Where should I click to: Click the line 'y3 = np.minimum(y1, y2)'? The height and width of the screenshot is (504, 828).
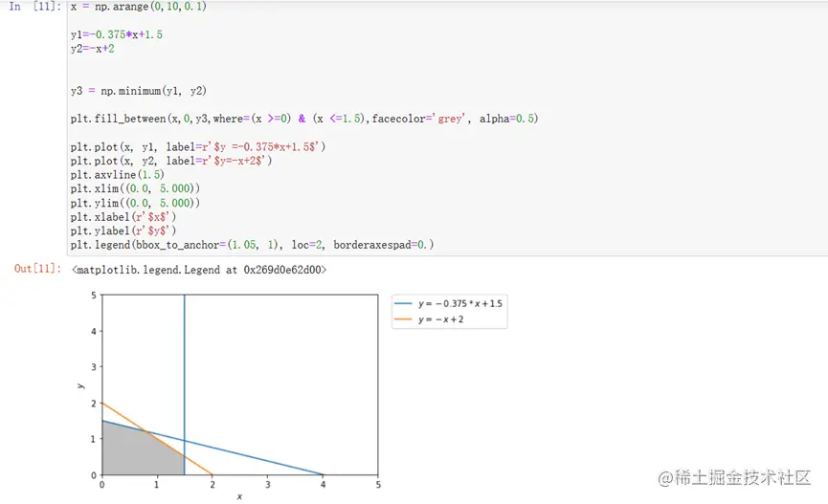click(x=139, y=91)
